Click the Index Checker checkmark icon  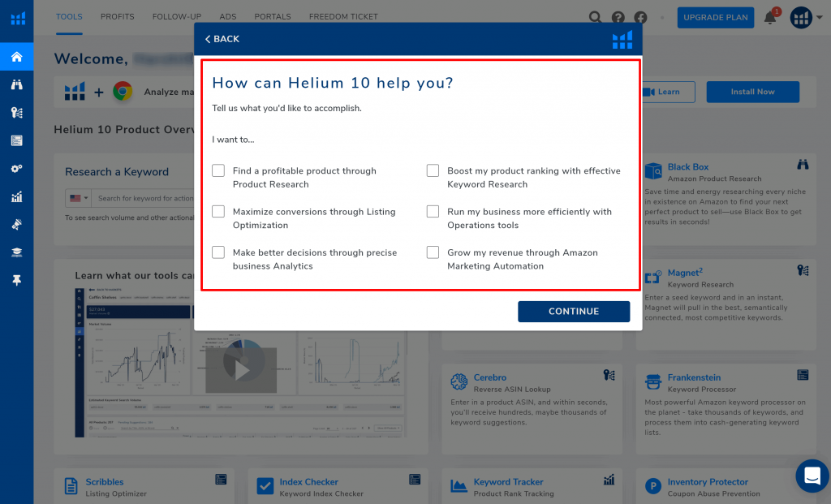265,486
